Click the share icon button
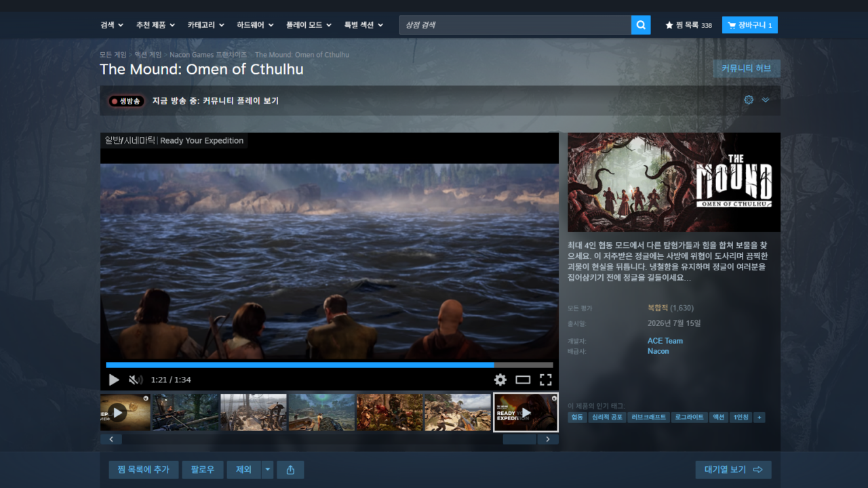This screenshot has width=868, height=488. 290,470
